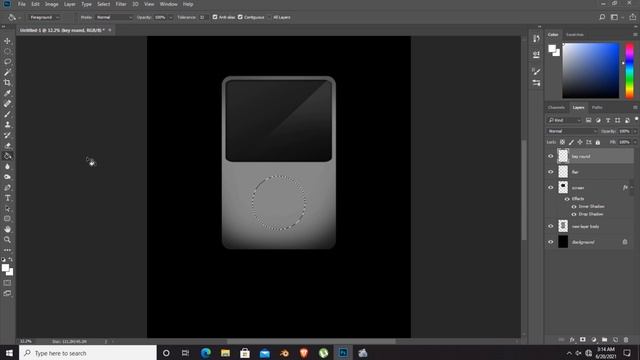Image resolution: width=640 pixels, height=360 pixels.
Task: Select the Horizontal Type tool
Action: point(7,198)
